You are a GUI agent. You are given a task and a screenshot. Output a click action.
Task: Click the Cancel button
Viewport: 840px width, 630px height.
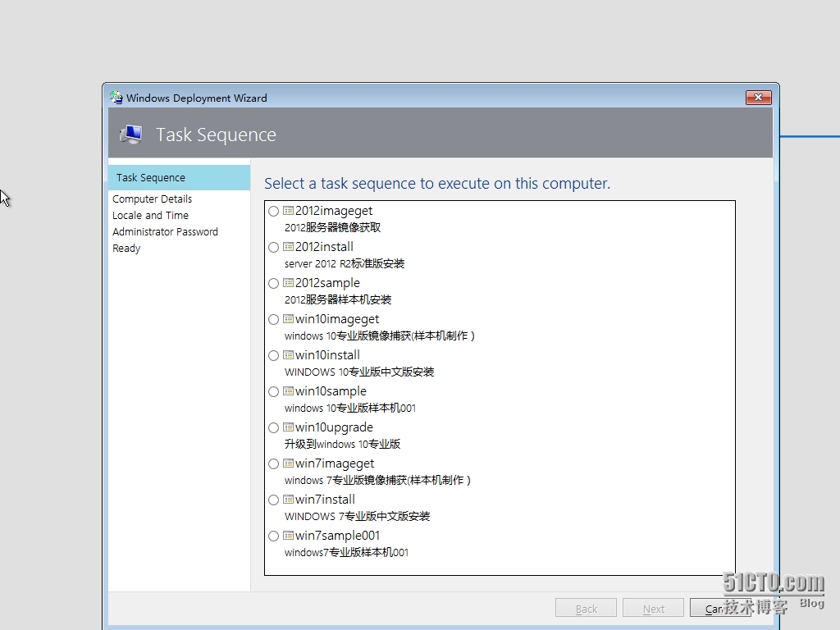(720, 609)
